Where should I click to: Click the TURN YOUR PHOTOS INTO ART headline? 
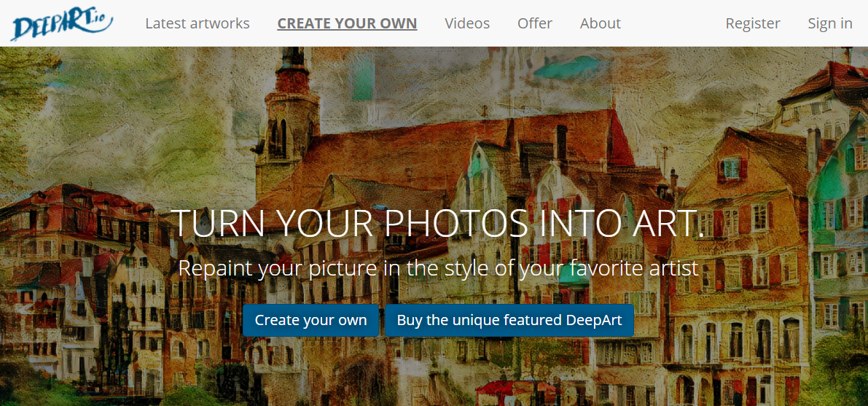point(437,223)
